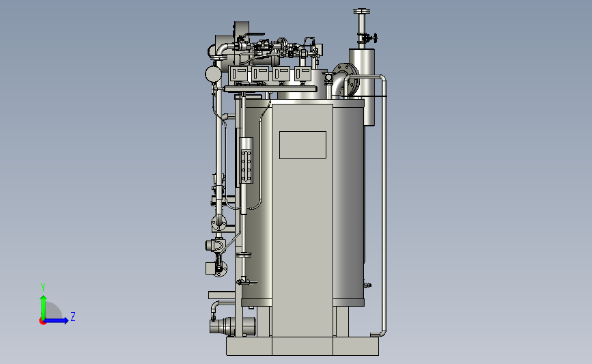Select the thin vertical pipe on right side

[384, 206]
